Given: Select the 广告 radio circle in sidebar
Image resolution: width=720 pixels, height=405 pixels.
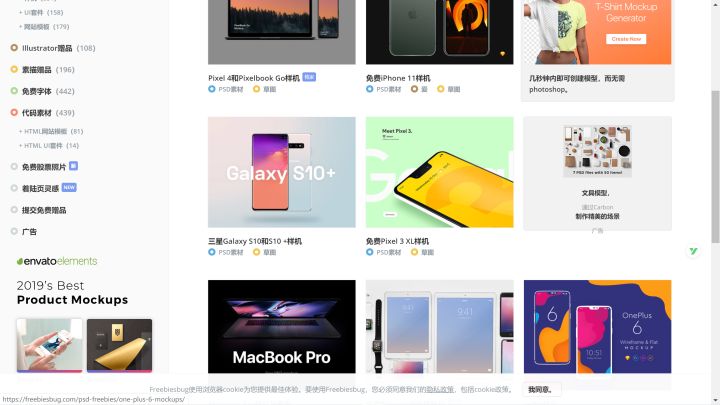Looking at the screenshot, I should 14,231.
